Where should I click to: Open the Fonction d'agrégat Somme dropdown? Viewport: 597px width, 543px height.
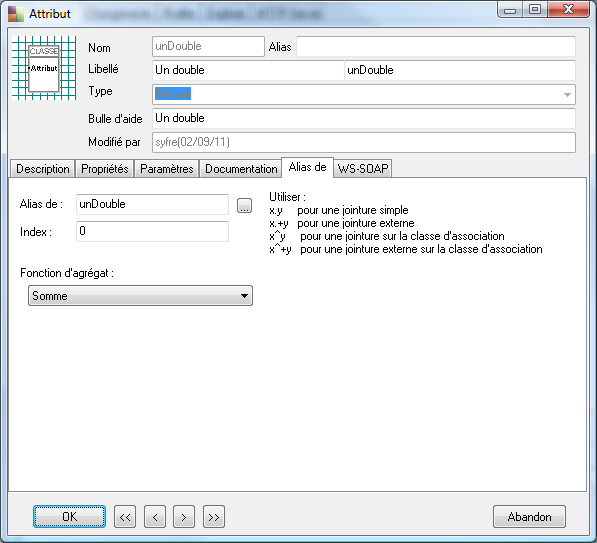click(x=140, y=295)
